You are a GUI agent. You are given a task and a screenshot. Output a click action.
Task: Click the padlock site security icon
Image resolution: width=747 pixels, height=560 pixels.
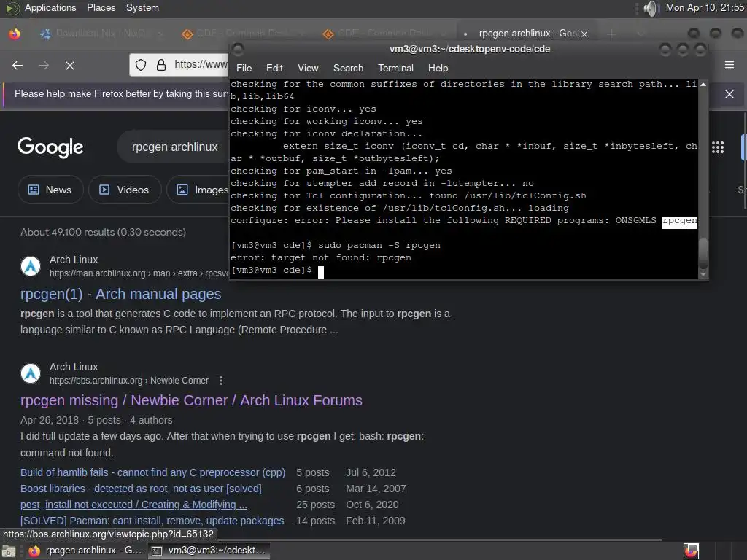coord(161,65)
